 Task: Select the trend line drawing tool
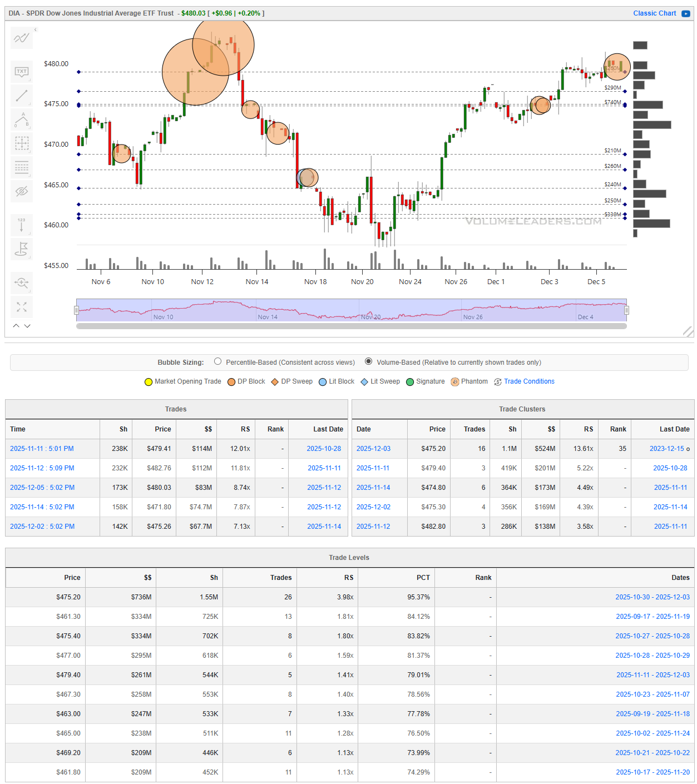pos(22,96)
